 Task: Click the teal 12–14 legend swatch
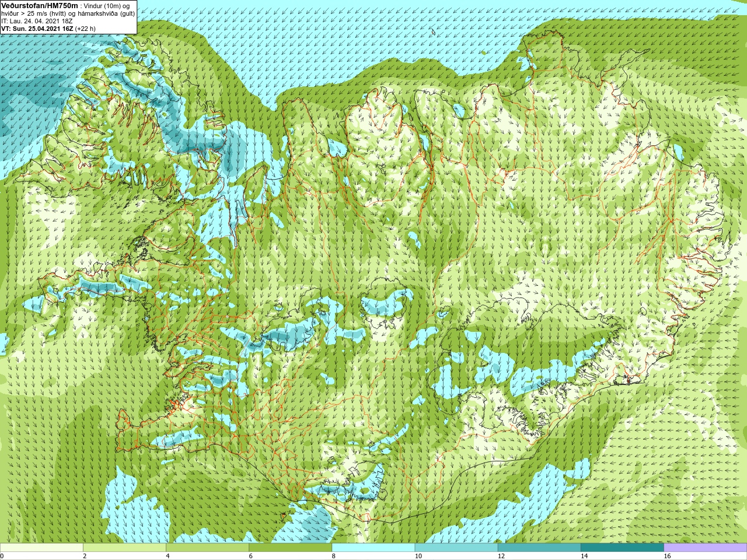tap(539, 548)
